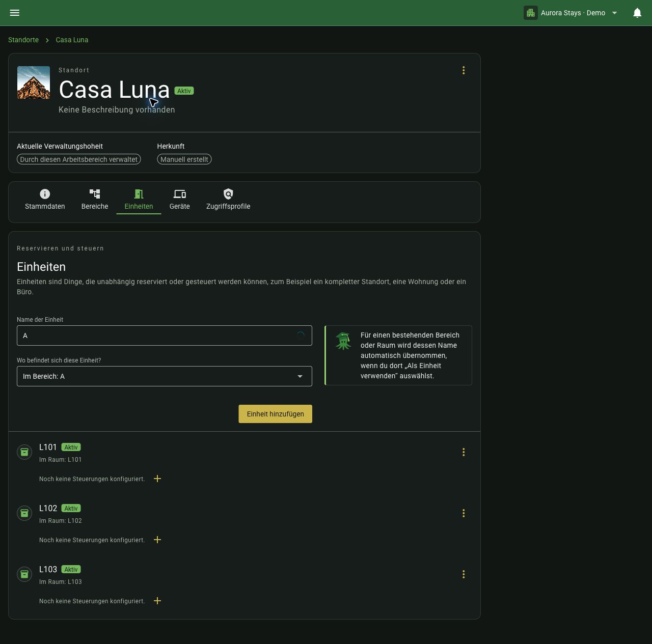Open the Zugriffsprofile tab

click(x=228, y=200)
